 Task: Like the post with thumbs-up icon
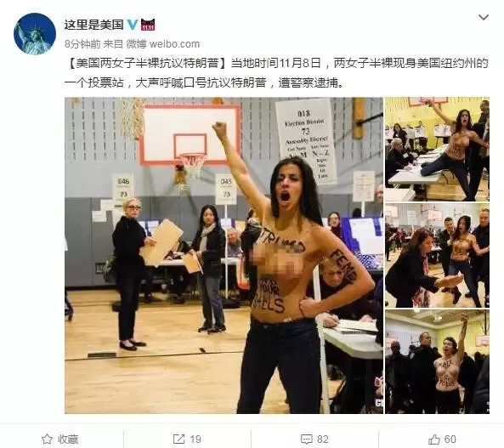pos(434,439)
